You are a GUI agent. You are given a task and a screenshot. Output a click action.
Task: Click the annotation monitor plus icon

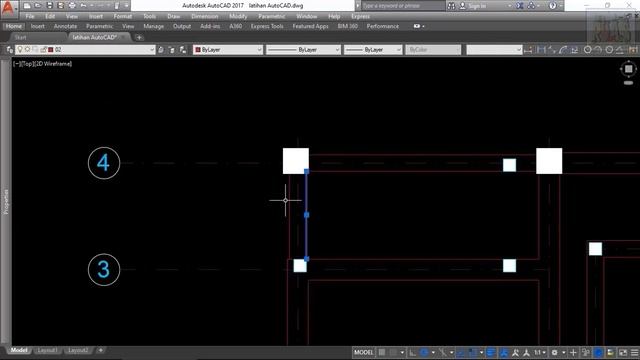click(x=573, y=352)
